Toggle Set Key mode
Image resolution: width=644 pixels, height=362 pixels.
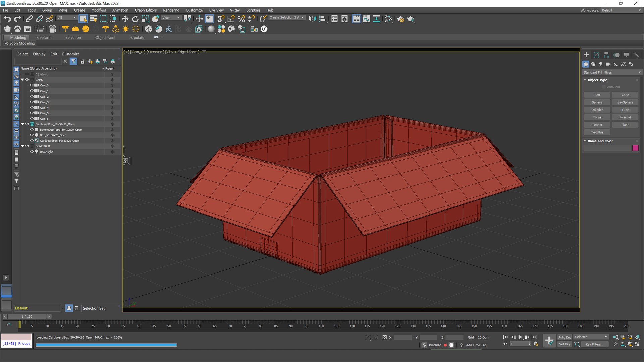pyautogui.click(x=565, y=344)
